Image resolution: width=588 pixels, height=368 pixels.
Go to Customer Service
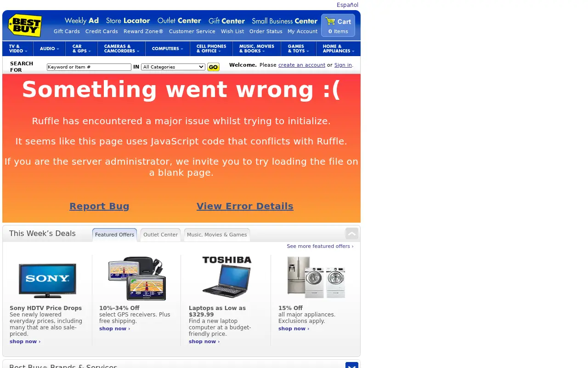(192, 31)
